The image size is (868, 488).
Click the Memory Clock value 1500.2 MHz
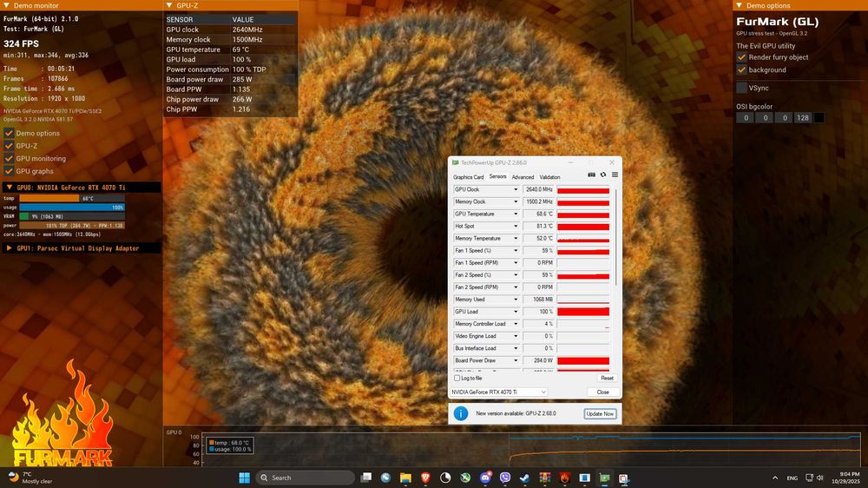[539, 201]
